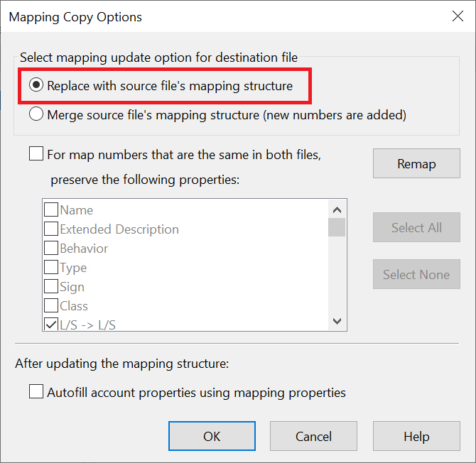Click the properties list scrollbar thumb
The width and height of the screenshot is (476, 463).
(x=337, y=227)
